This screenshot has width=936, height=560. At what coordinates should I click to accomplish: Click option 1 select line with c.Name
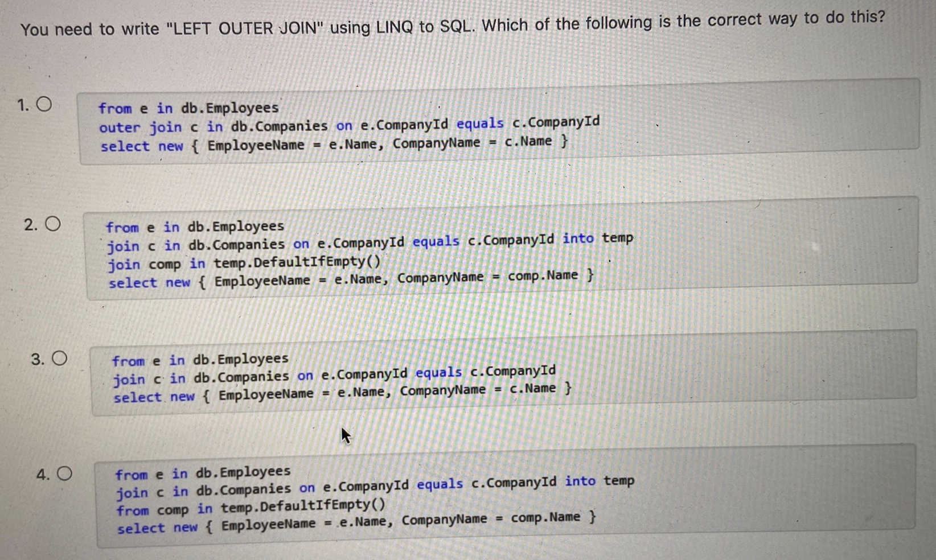(x=334, y=143)
